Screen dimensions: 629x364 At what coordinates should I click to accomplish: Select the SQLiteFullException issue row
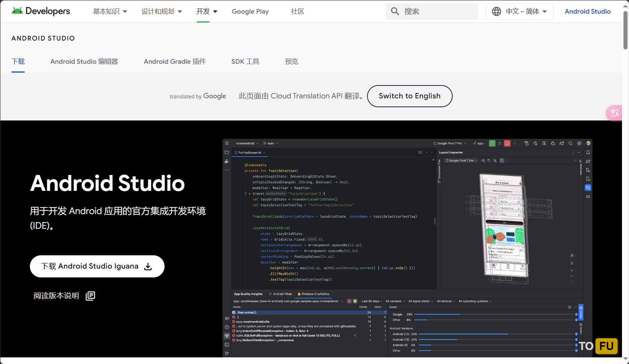(x=309, y=336)
